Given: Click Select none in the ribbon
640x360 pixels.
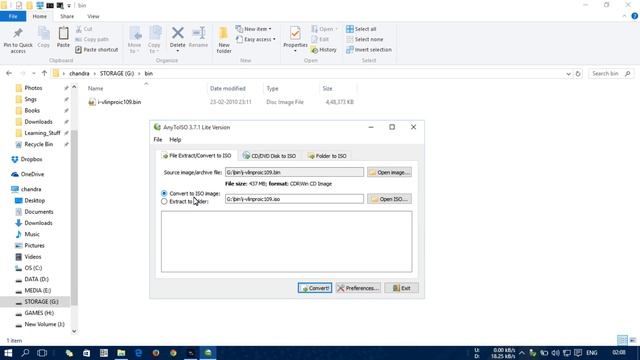Looking at the screenshot, I should pyautogui.click(x=364, y=39).
